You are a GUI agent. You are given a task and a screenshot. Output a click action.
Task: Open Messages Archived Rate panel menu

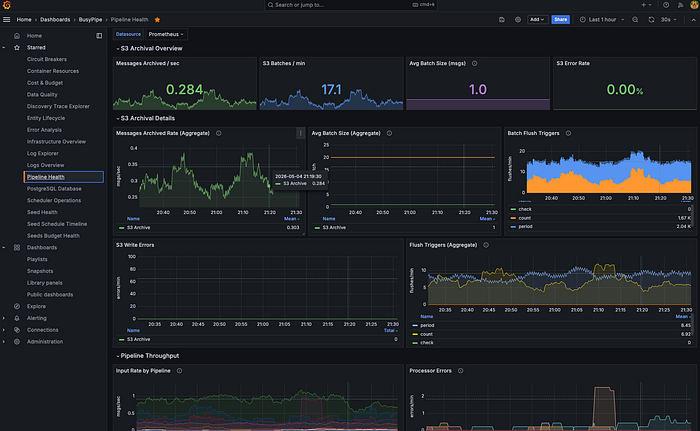[300, 133]
